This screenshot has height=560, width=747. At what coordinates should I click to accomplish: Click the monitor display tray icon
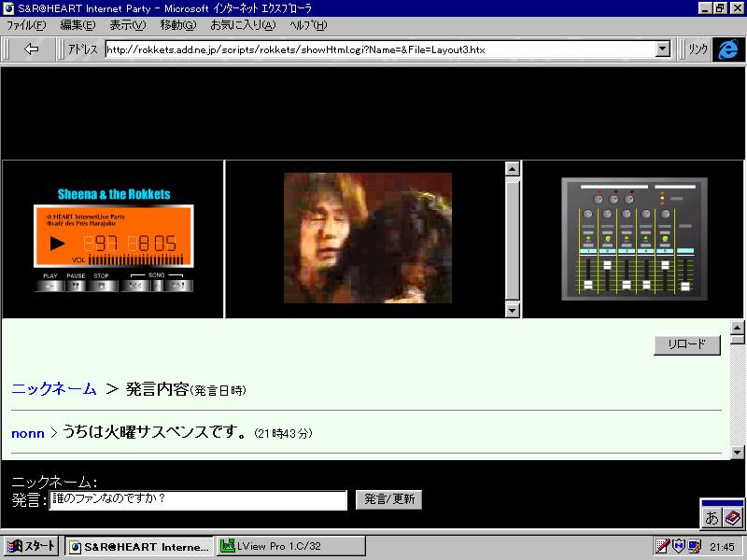pos(694,546)
